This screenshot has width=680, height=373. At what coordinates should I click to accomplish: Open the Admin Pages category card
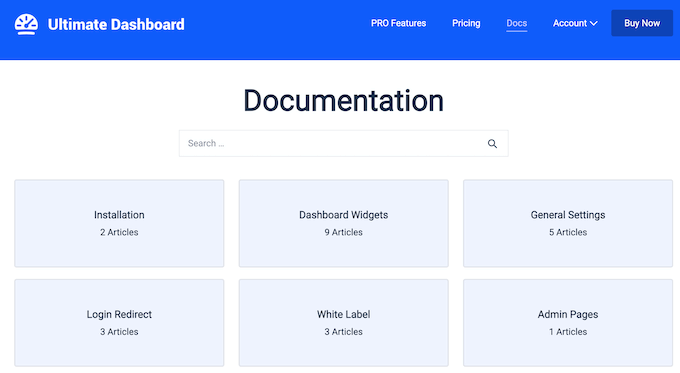[x=568, y=323]
